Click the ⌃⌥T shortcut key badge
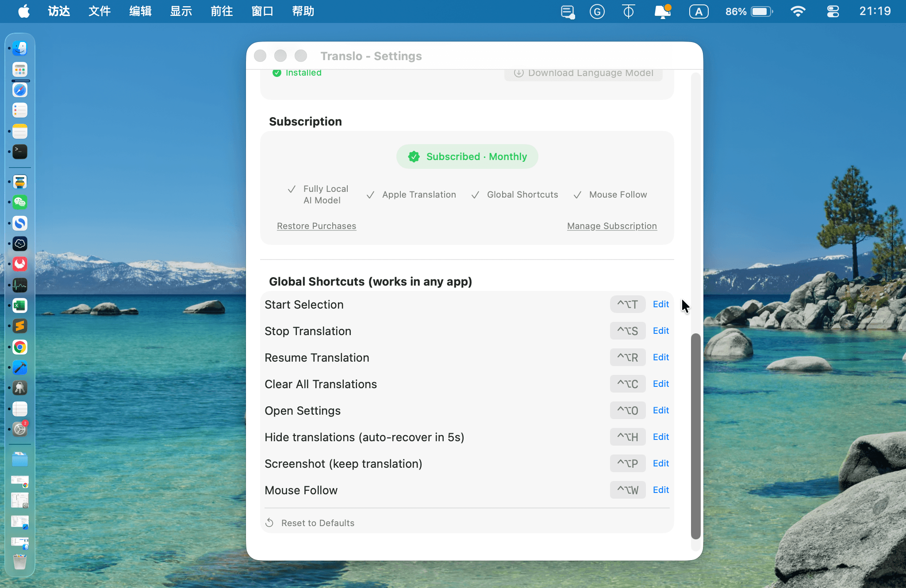Screen dimensions: 906x588 point(628,304)
